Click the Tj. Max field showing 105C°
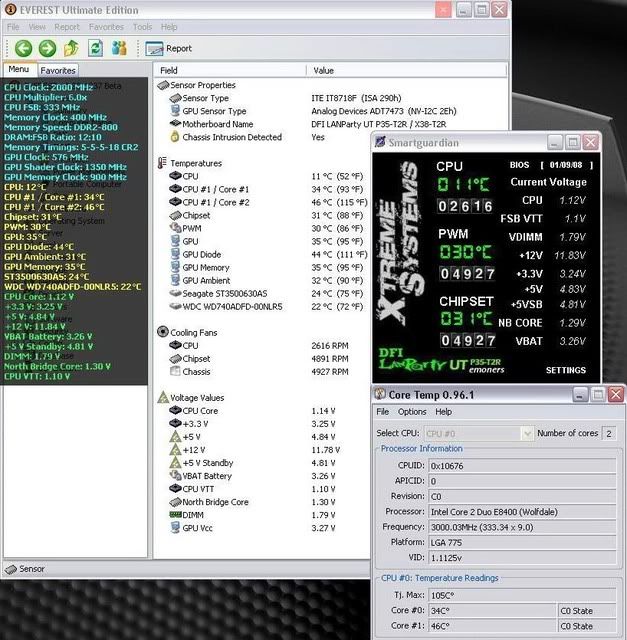Screen dimensions: 627x640 [522, 596]
